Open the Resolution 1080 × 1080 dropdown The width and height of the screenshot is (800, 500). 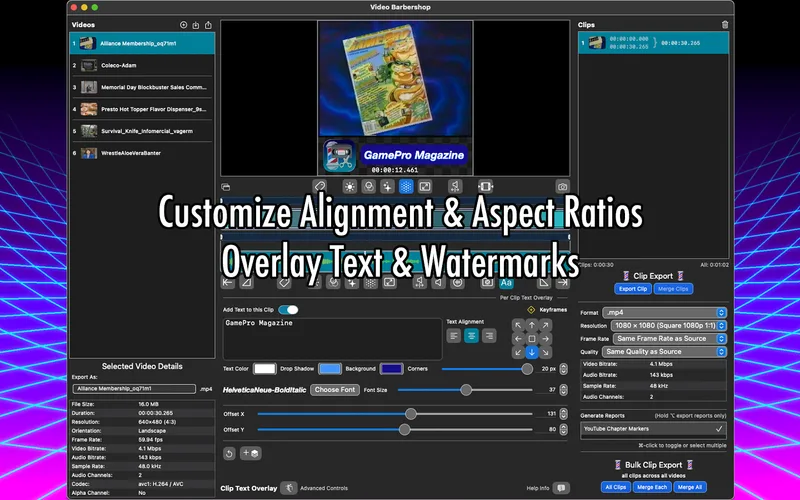(x=669, y=326)
